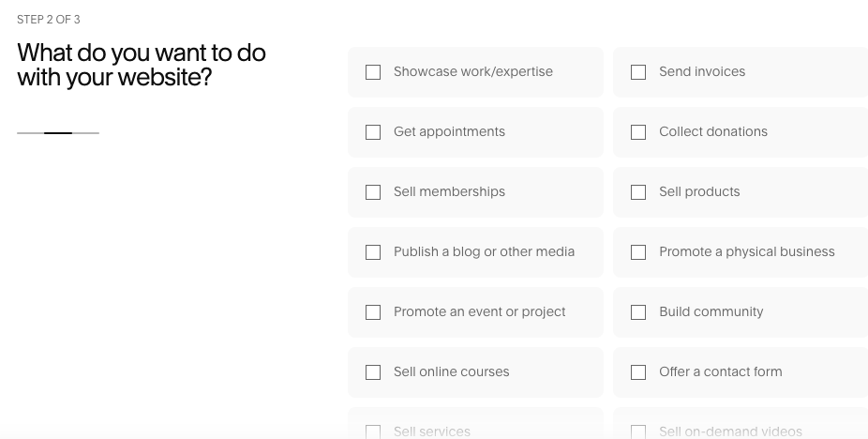Screen dimensions: 868x439
Task: Check the Sell online courses checkbox
Action: tap(373, 372)
